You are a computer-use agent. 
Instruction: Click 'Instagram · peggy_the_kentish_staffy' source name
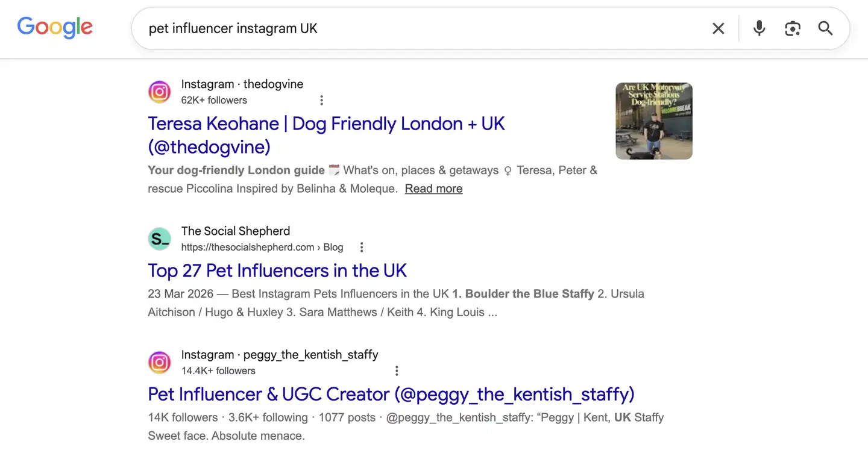[280, 354]
